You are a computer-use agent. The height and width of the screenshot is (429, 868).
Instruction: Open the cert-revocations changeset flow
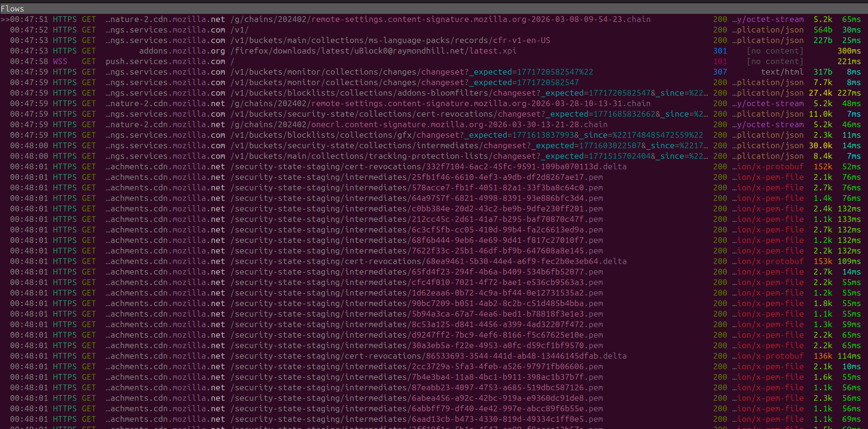(x=434, y=114)
